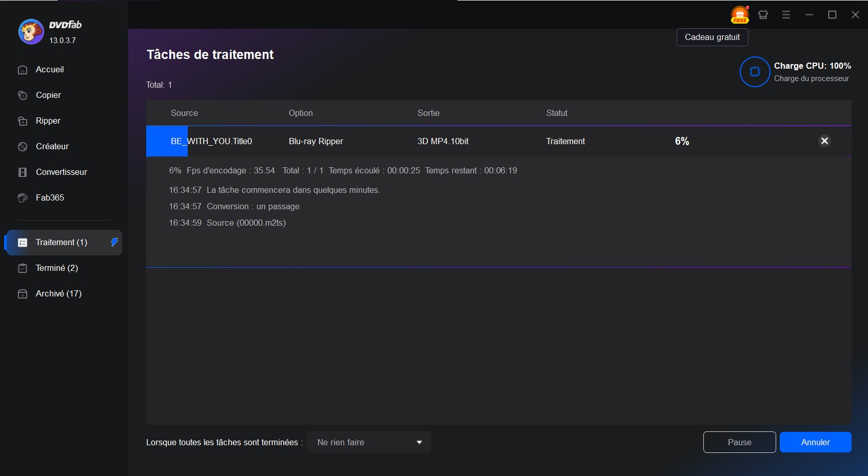
Task: Click the DVDFab monkey logo
Action: pyautogui.click(x=31, y=32)
